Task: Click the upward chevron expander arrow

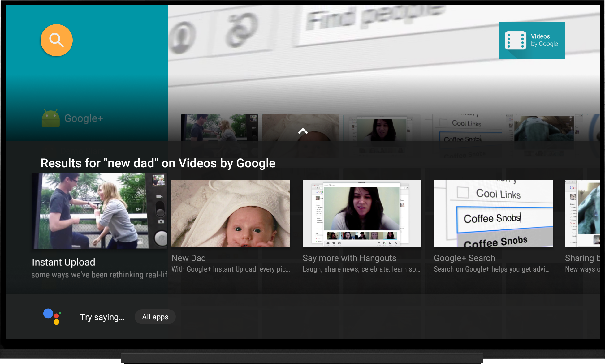Action: [303, 131]
